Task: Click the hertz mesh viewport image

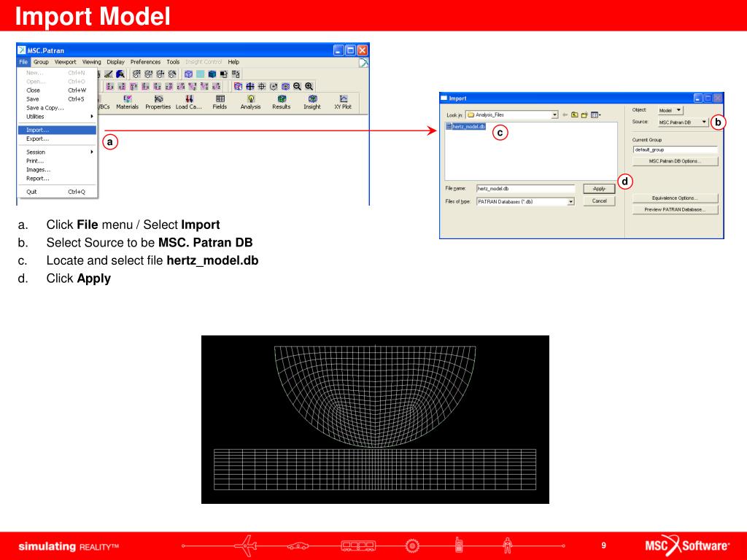Action: [x=375, y=419]
